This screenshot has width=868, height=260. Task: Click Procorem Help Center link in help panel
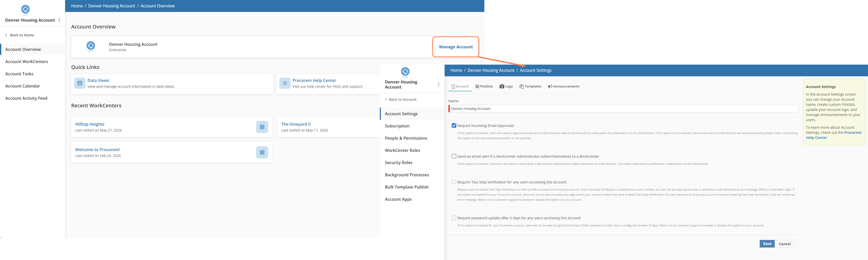tap(833, 135)
